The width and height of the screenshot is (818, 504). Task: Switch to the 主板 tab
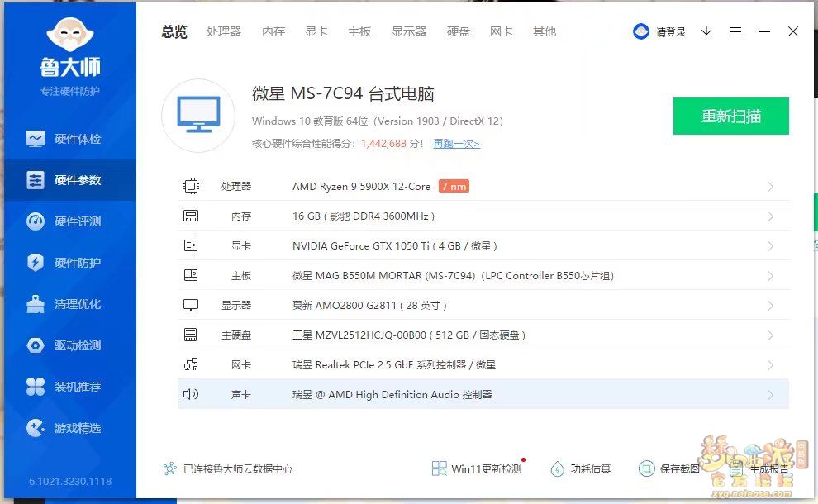[x=359, y=32]
